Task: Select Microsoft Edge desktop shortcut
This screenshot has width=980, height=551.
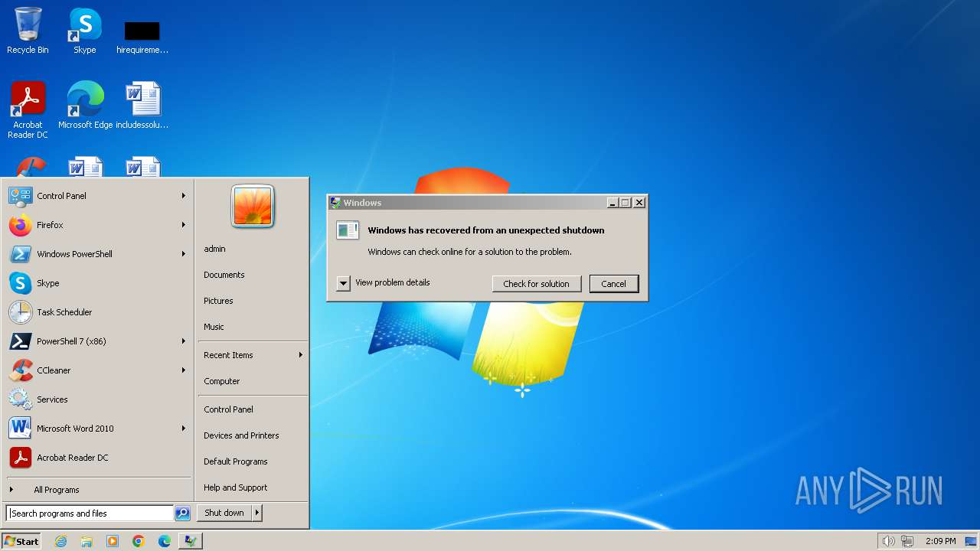Action: (x=85, y=105)
